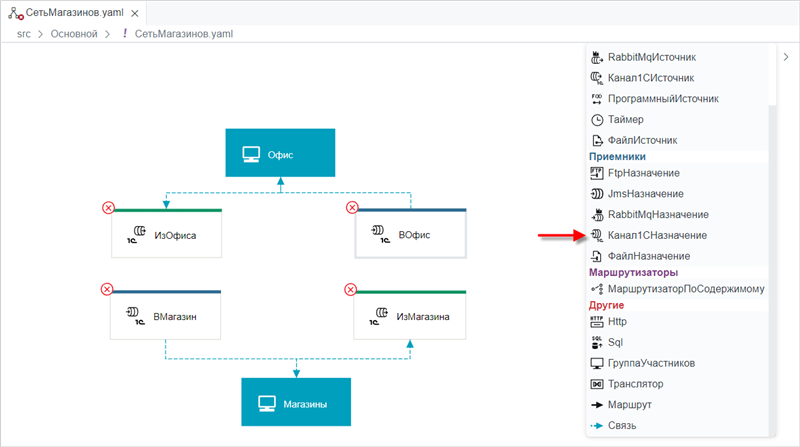The height and width of the screenshot is (447, 800).
Task: Click the Транслятор palette label
Action: click(x=636, y=384)
